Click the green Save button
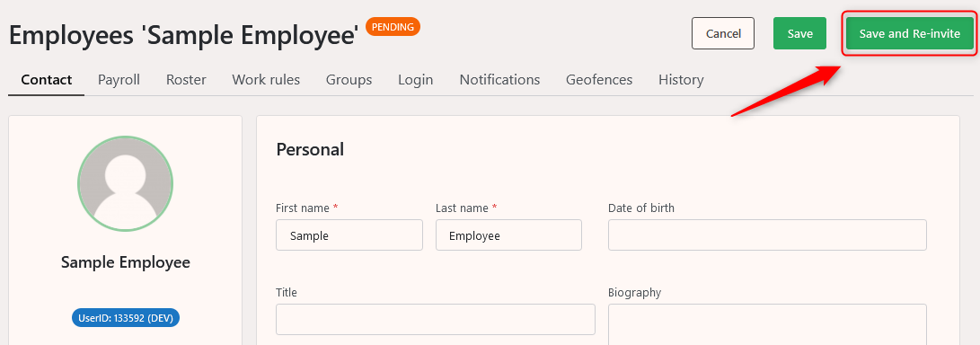Image resolution: width=980 pixels, height=345 pixels. tap(799, 33)
